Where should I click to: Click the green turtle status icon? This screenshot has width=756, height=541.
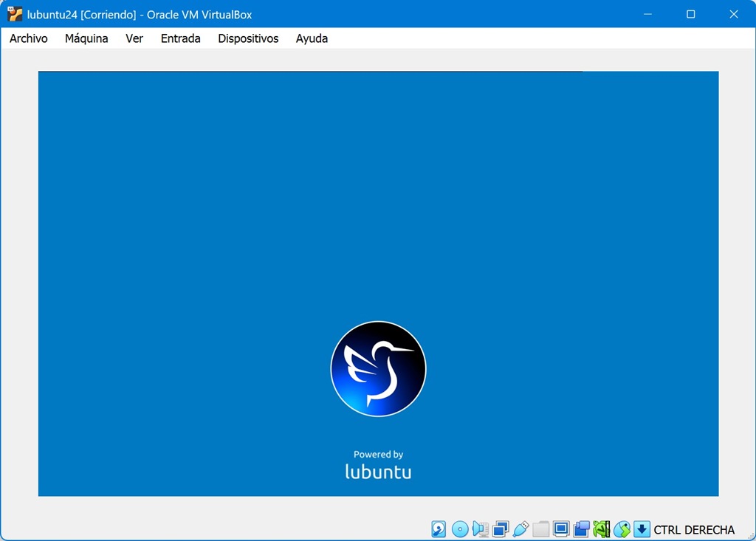pos(602,529)
